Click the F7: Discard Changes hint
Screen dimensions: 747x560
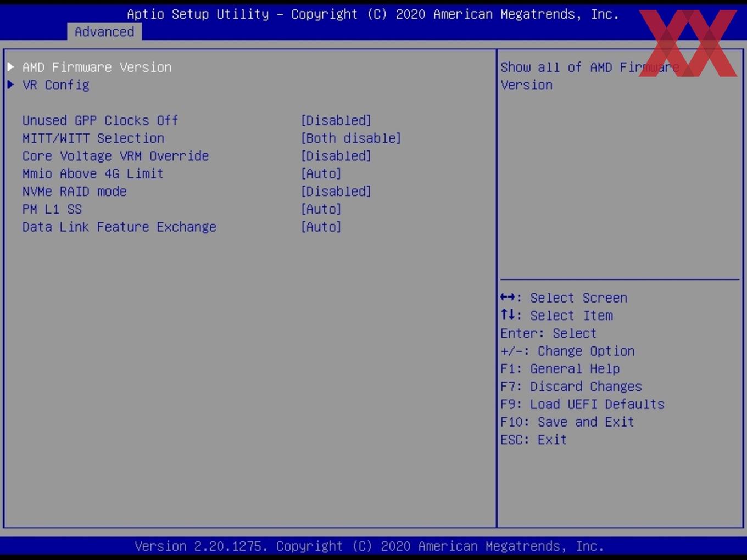[571, 387]
